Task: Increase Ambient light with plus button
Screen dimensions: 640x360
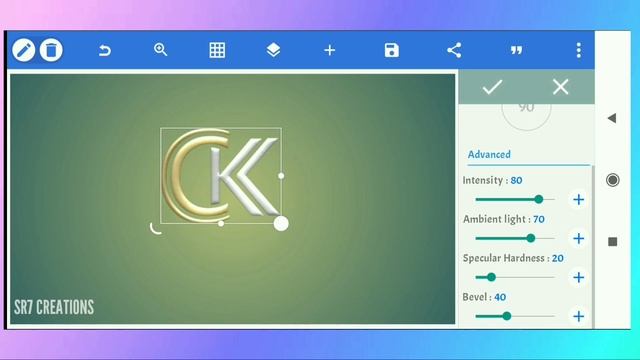Action: [578, 238]
